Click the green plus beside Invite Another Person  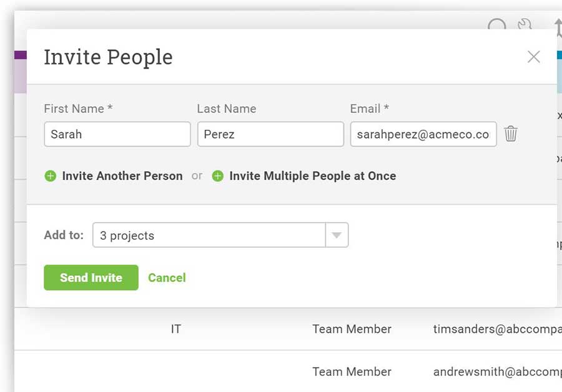click(x=50, y=176)
